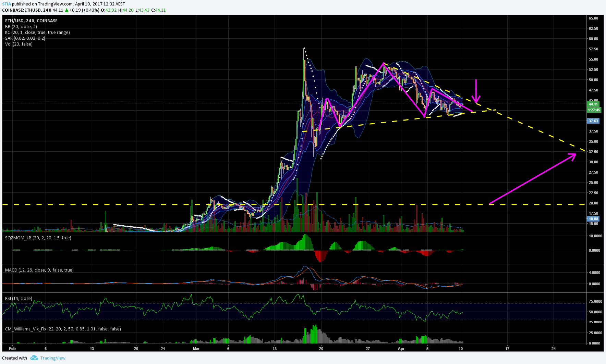Click the 75.0000 RSI axis value
The image size is (606, 364).
coord(595,302)
